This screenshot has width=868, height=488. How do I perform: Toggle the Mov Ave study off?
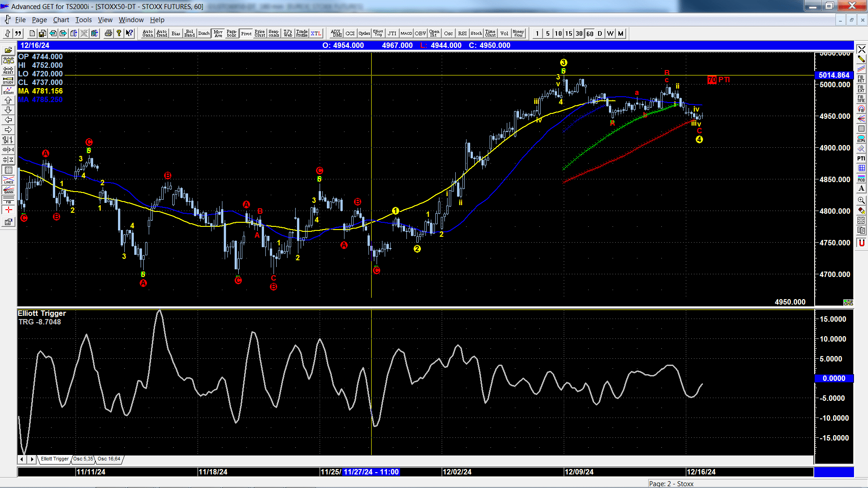click(218, 33)
